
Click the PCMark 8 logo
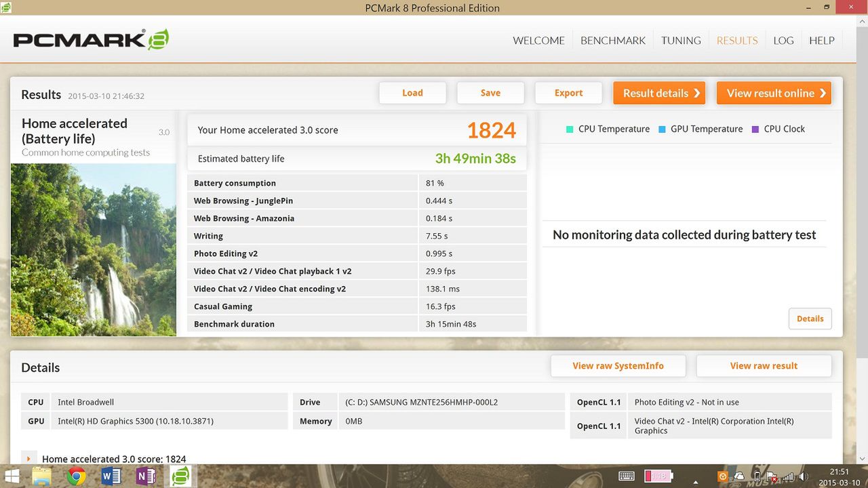tap(91, 40)
